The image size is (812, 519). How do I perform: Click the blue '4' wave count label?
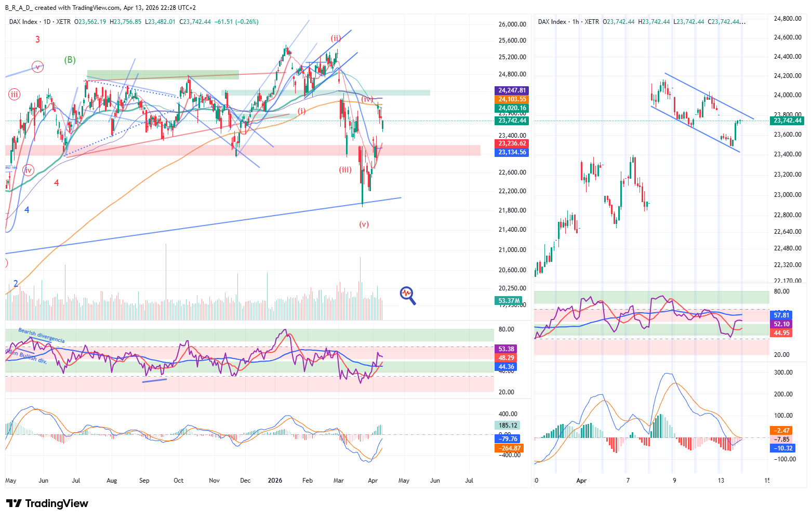27,210
